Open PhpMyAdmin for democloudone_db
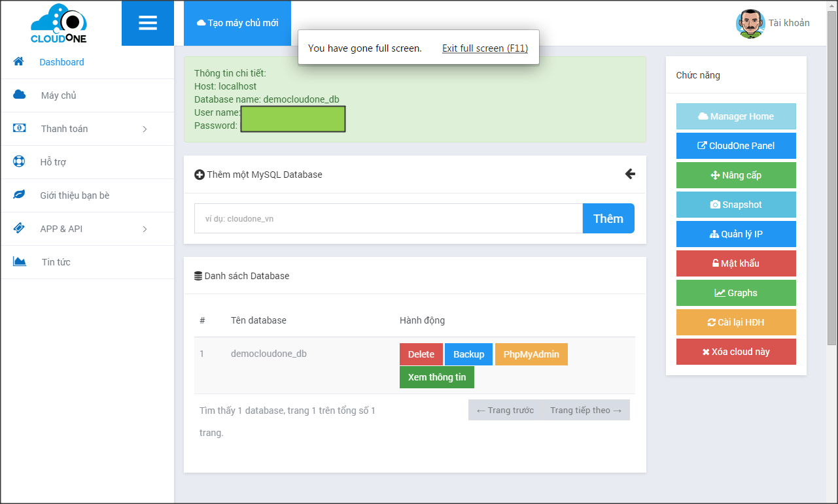 531,354
